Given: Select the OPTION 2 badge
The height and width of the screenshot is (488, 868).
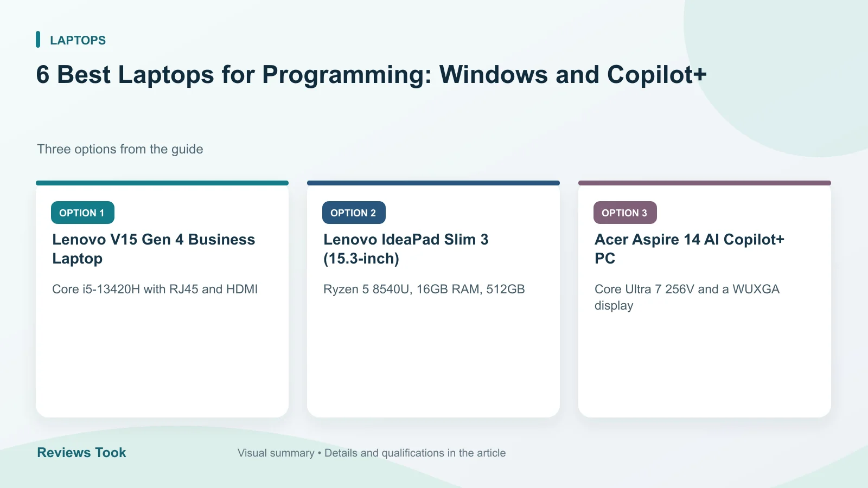Looking at the screenshot, I should click(x=354, y=213).
